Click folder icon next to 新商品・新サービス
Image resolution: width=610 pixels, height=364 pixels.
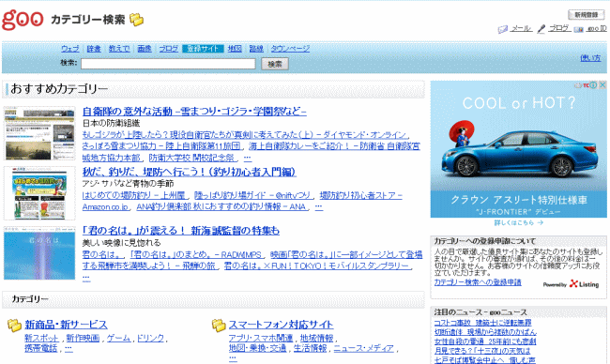tap(14, 326)
